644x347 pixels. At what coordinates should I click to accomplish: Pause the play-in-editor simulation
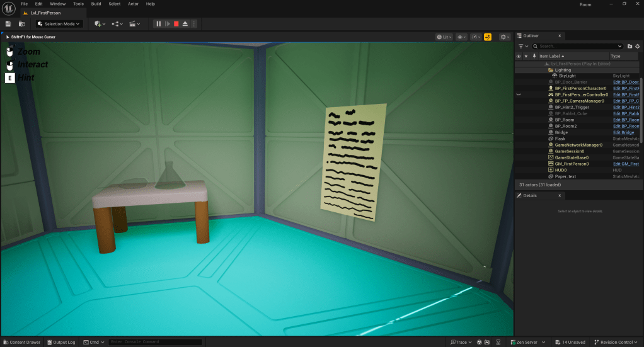[x=159, y=24]
